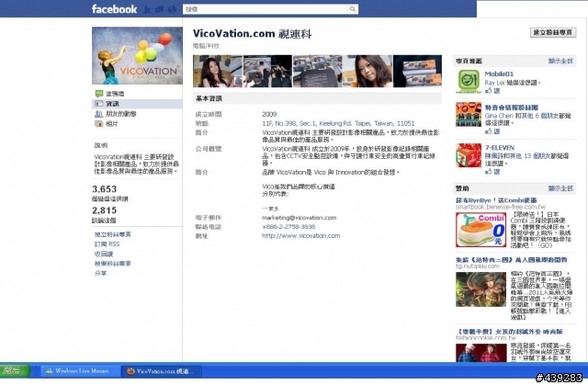Click the 3,653 likes count
588x385 pixels.
coord(105,189)
